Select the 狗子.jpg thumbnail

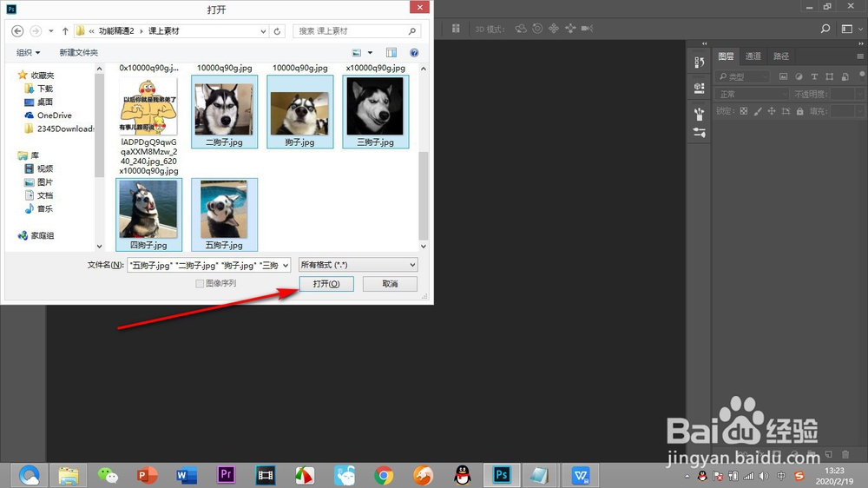(299, 112)
